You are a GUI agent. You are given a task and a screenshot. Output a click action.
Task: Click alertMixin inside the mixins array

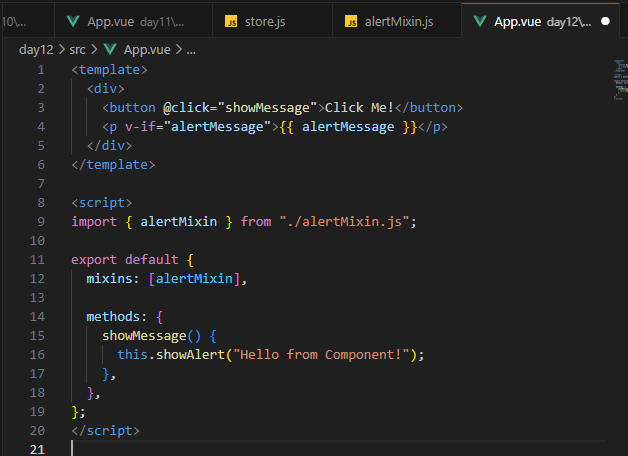[194, 279]
